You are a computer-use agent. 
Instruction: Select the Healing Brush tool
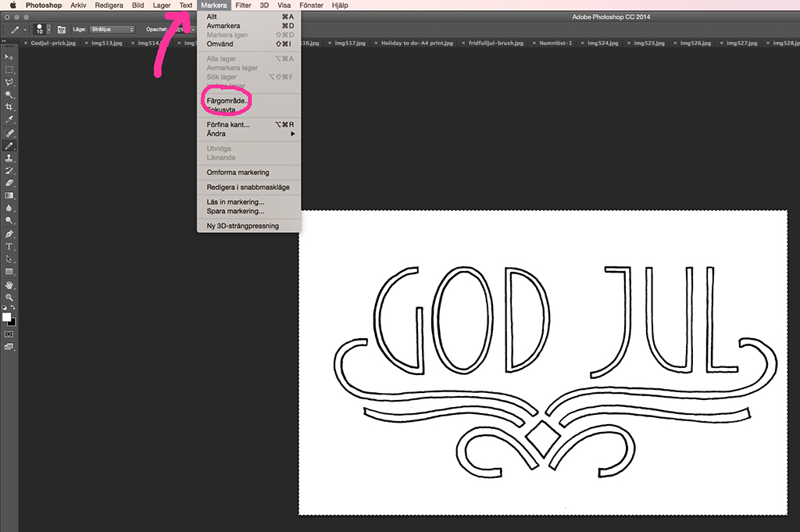coord(9,133)
